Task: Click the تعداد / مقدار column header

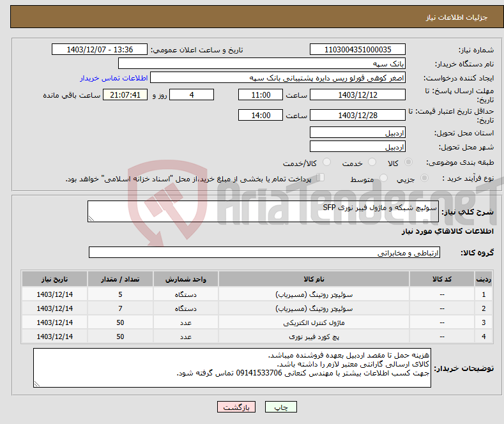Action: [x=120, y=279]
